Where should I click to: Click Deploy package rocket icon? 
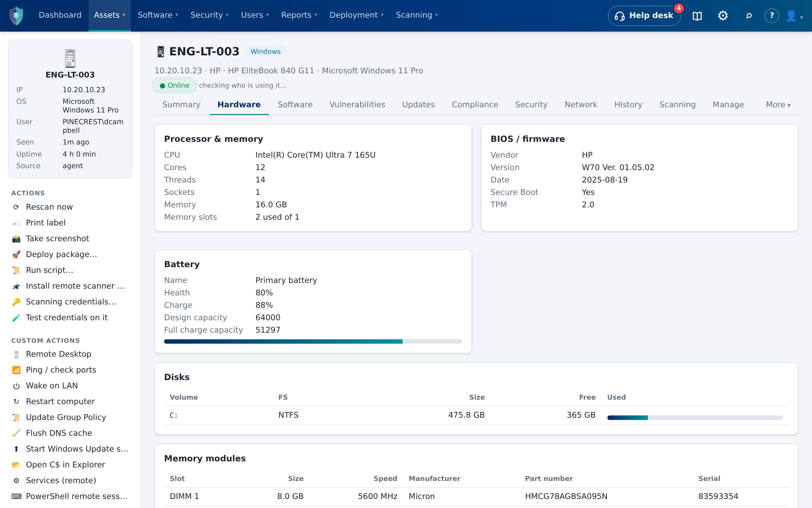click(x=16, y=255)
